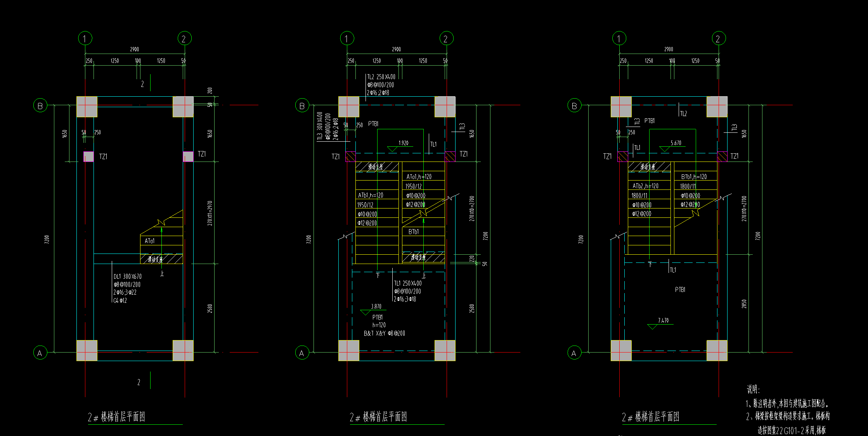This screenshot has width=868, height=436.
Task: Select the '270X10=2700' dimension in middle plan
Action: (x=472, y=208)
